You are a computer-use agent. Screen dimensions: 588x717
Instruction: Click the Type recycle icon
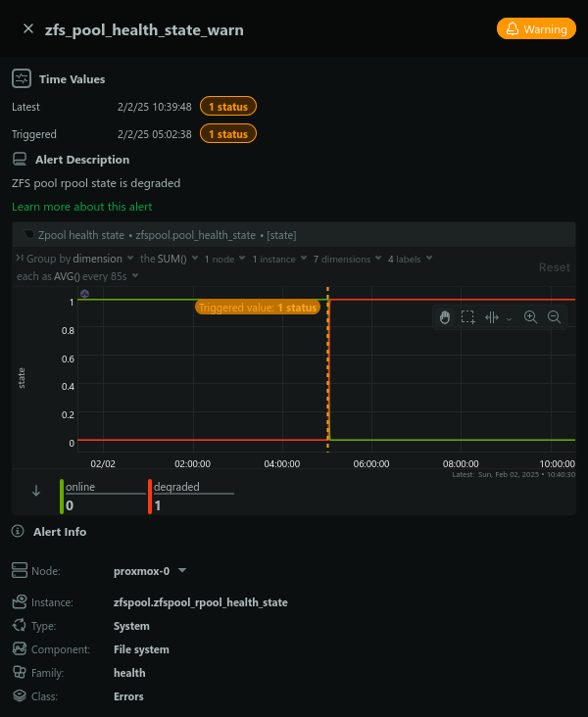20,625
